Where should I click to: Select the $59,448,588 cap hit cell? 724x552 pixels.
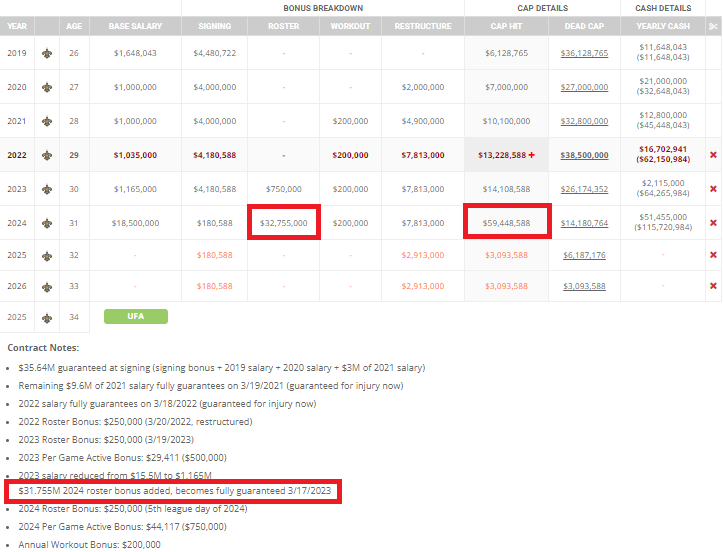coord(506,223)
